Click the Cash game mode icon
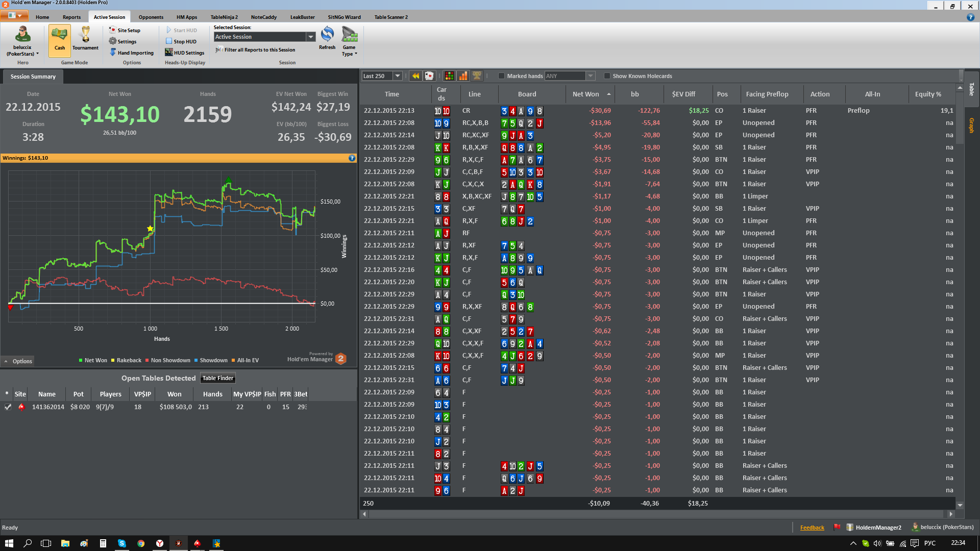Screen dimensions: 980x551 coord(60,40)
